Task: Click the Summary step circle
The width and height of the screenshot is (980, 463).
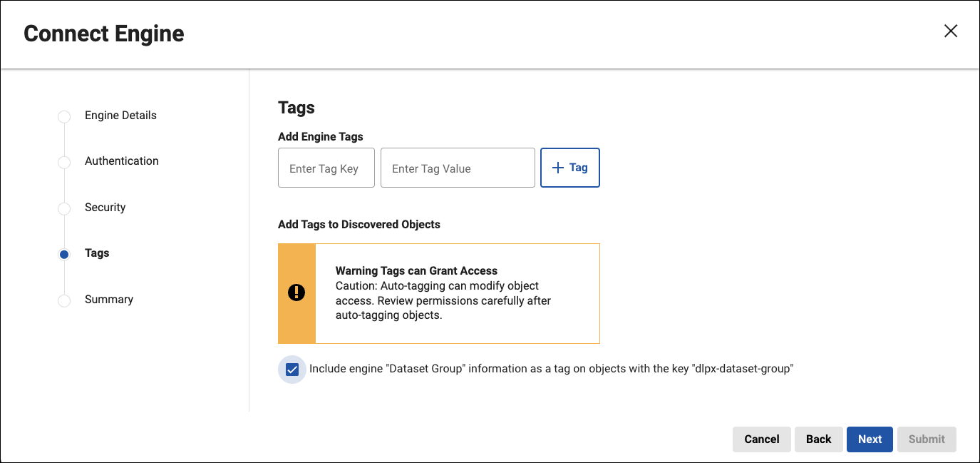Action: 64,300
